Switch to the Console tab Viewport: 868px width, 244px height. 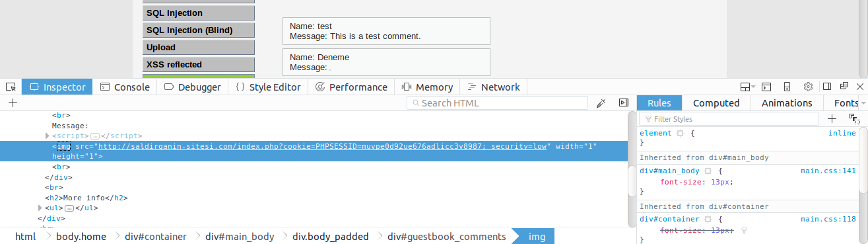click(125, 87)
